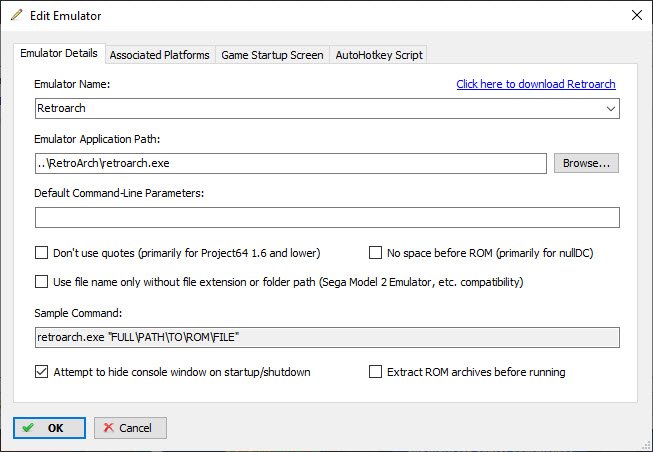This screenshot has width=653, height=452.
Task: Click the Emulator Name label
Action: [x=72, y=84]
